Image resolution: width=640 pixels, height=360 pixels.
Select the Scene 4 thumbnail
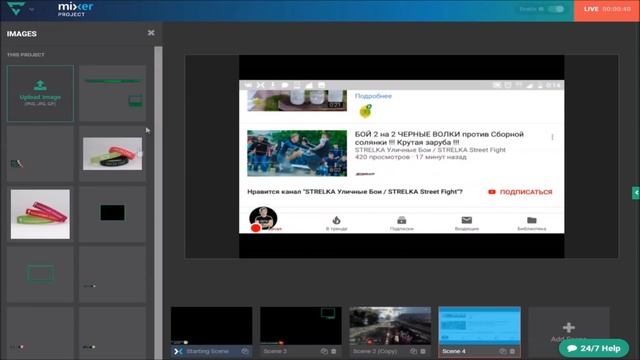pos(480,326)
